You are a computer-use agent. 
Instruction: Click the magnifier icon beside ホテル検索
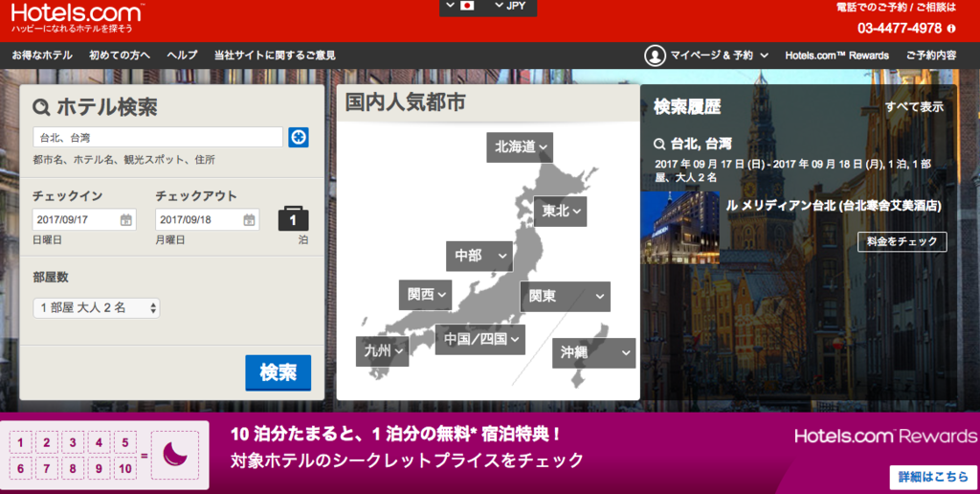click(41, 107)
